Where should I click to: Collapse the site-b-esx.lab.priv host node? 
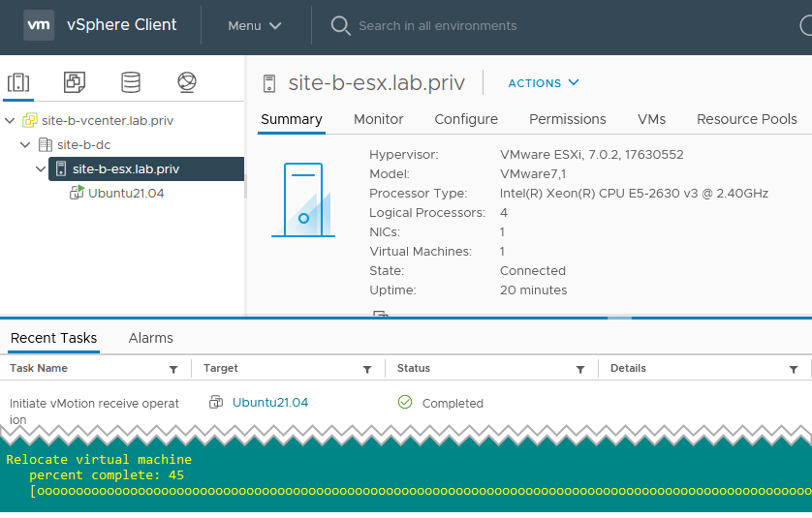point(41,168)
